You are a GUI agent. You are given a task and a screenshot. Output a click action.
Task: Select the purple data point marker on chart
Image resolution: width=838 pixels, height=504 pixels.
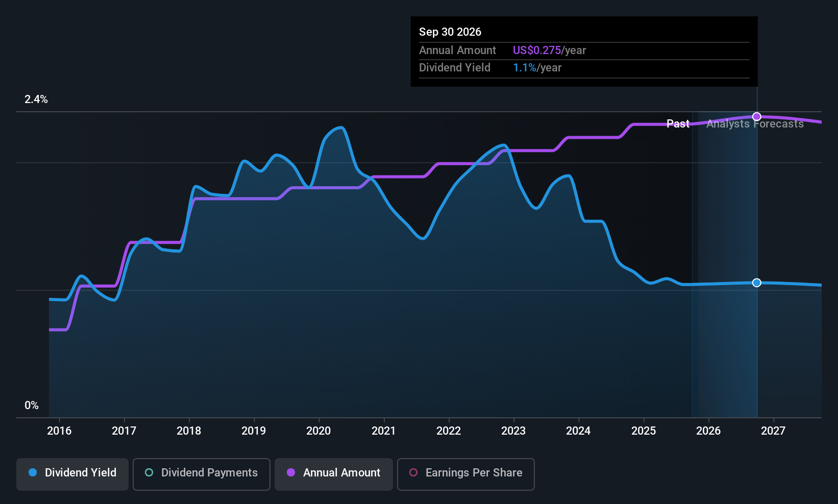[x=757, y=117]
